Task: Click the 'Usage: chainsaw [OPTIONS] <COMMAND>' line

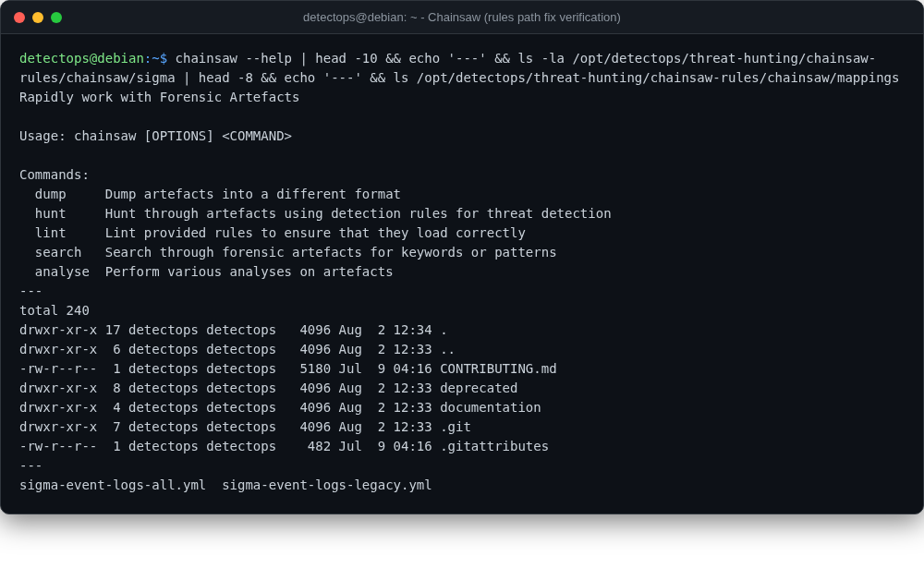Action: (155, 136)
